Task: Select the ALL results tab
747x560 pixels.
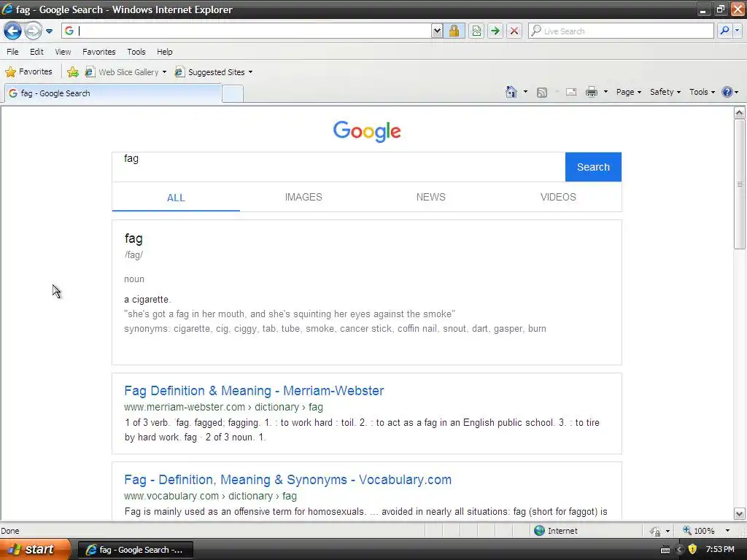Action: pyautogui.click(x=176, y=198)
